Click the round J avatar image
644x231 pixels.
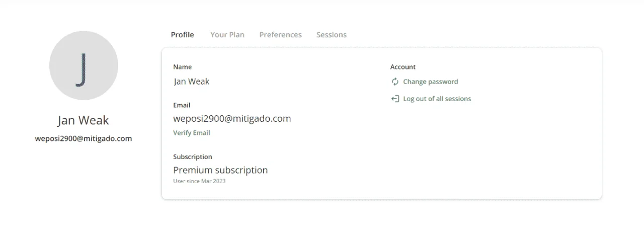(x=84, y=65)
